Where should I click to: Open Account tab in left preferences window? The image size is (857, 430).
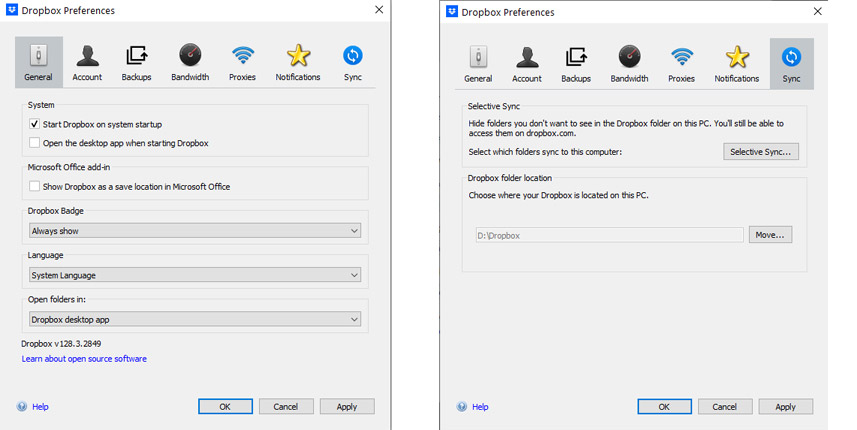(87, 63)
